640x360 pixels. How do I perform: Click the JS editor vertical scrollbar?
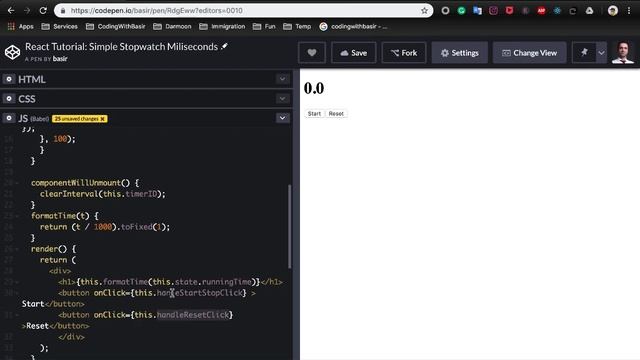290,226
